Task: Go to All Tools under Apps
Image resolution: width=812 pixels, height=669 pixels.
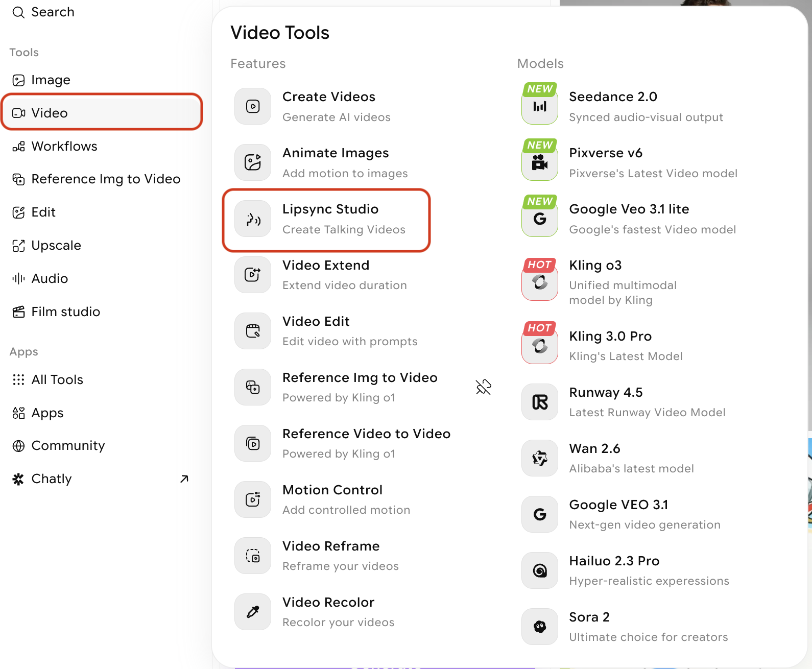Action: pos(102,379)
